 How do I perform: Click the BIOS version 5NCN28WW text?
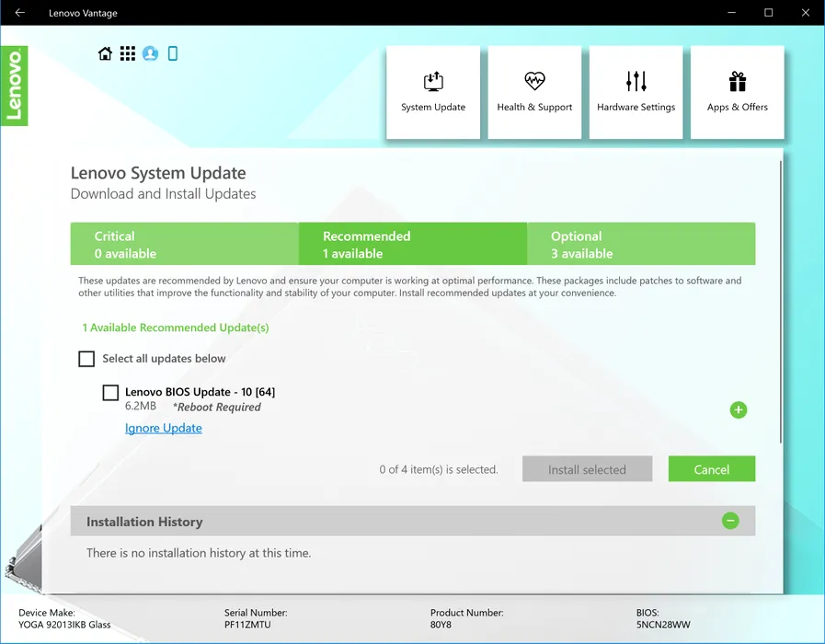663,625
